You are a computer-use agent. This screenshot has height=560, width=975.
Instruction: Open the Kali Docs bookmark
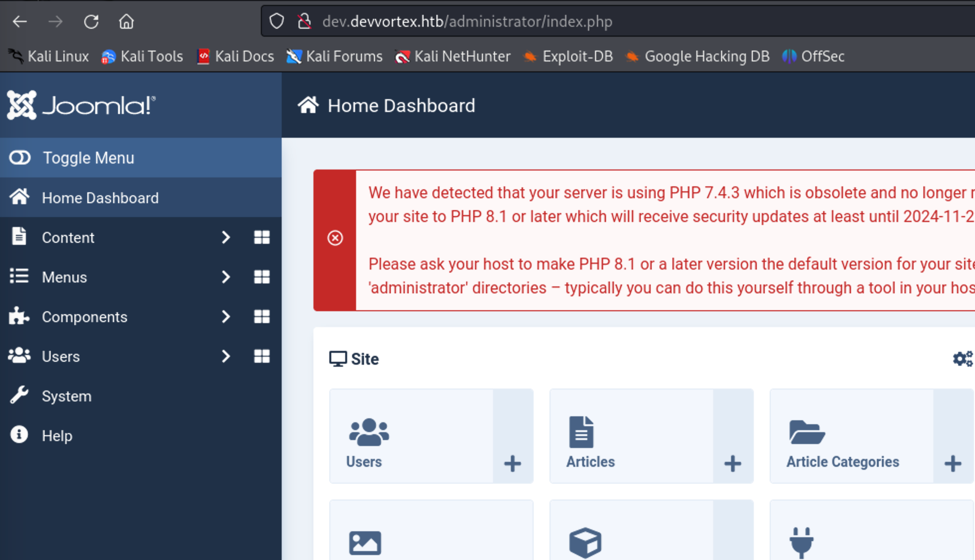(236, 56)
